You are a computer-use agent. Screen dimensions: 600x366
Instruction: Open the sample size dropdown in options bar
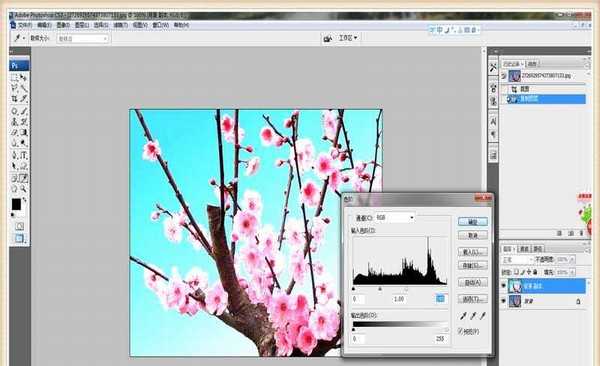coord(83,39)
